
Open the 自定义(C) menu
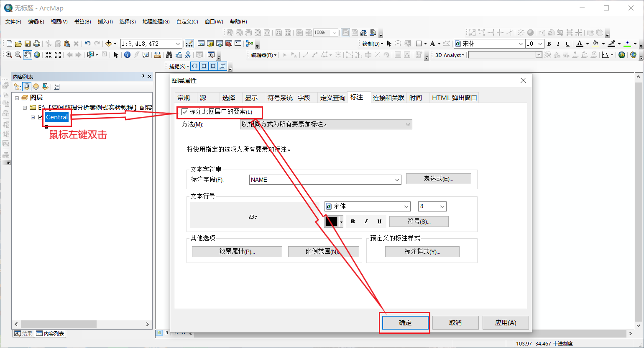[187, 21]
